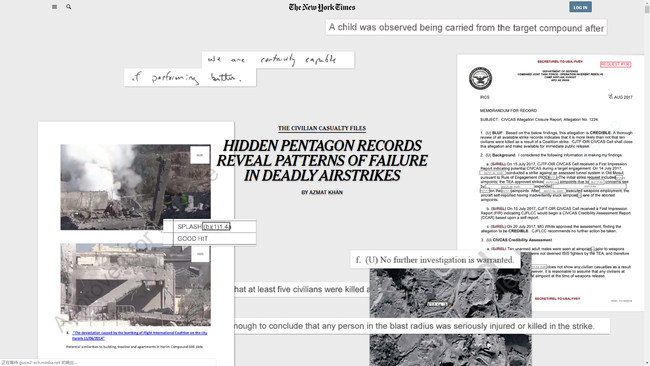The width and height of the screenshot is (650, 366).
Task: Click the SPLASH redaction box
Action: pos(216,226)
